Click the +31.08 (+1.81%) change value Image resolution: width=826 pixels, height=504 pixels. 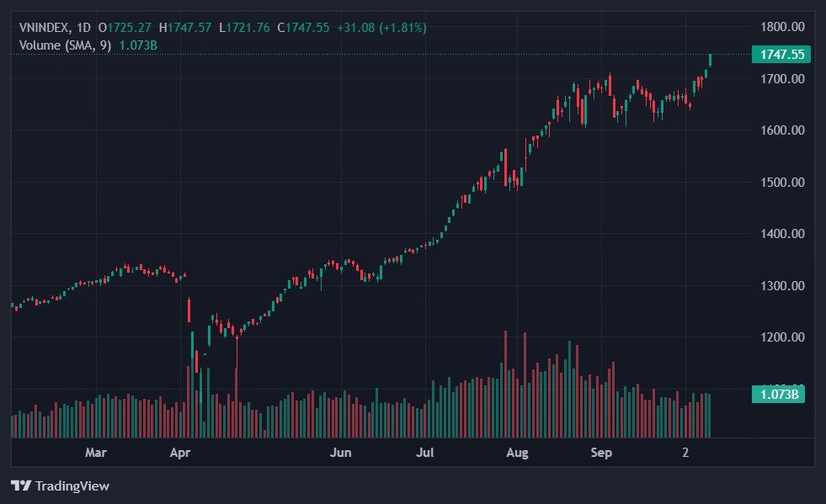click(381, 28)
